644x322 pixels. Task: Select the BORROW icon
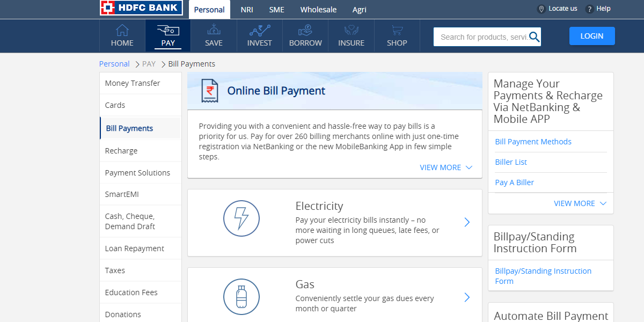[x=305, y=31]
